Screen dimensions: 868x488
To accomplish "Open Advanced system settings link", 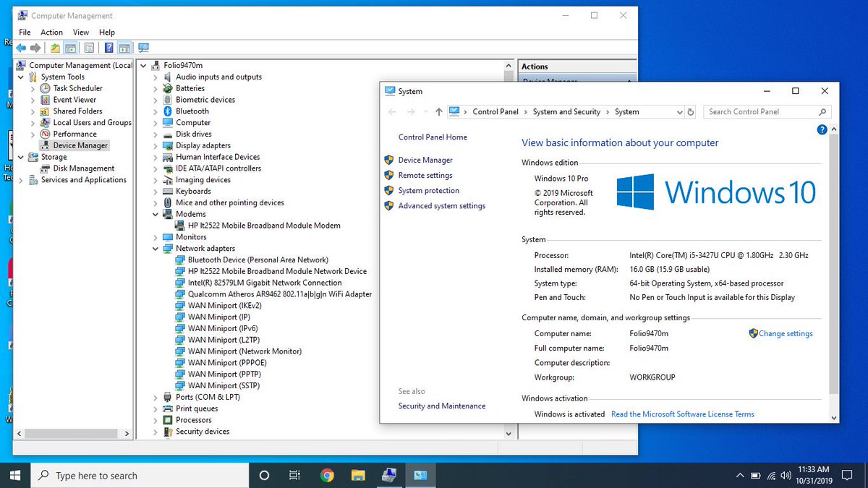I will coord(442,206).
